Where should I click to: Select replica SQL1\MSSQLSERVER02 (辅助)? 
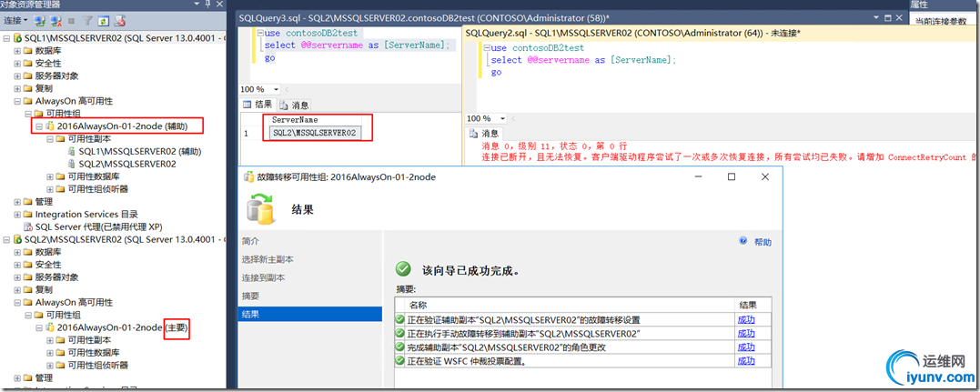coord(140,151)
